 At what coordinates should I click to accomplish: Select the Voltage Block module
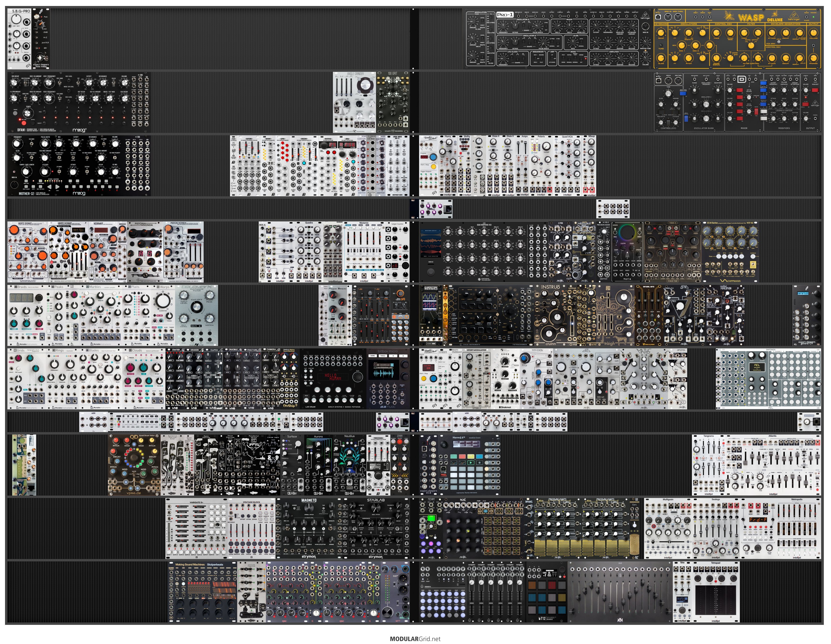(251, 528)
